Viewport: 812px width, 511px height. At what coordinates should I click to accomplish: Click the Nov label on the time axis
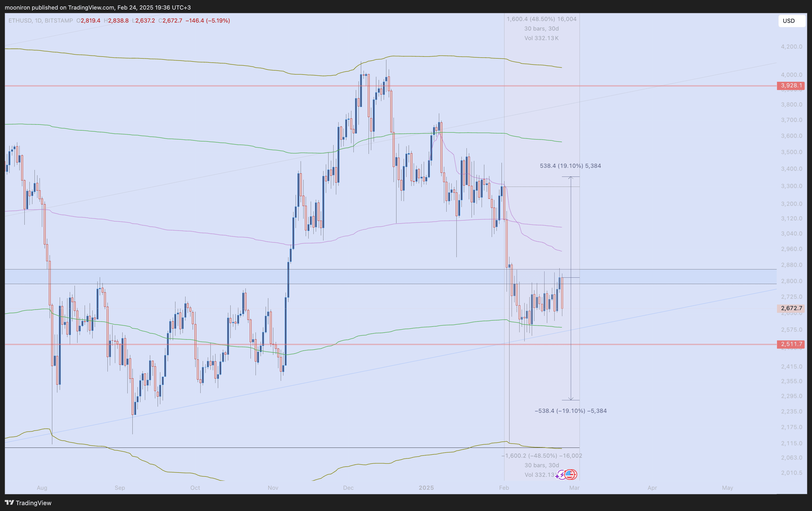click(273, 487)
